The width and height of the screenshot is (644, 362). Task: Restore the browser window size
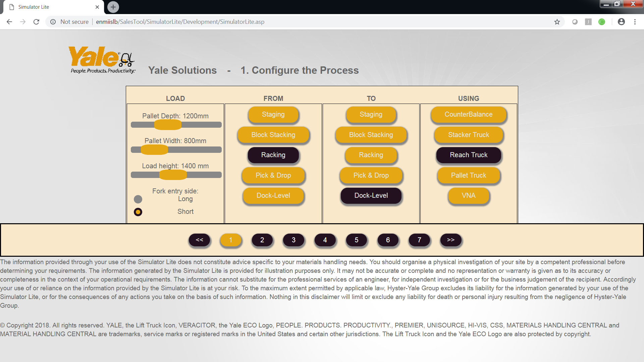click(616, 4)
